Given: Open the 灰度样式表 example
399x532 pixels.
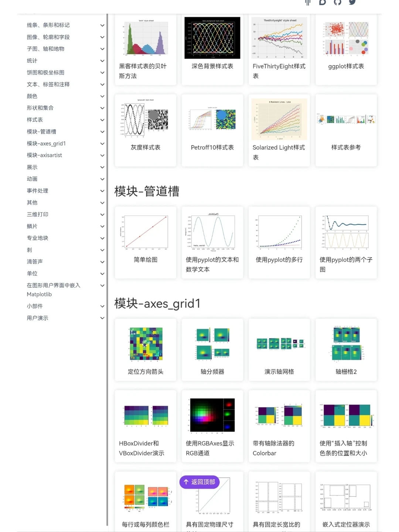Looking at the screenshot, I should 145,147.
